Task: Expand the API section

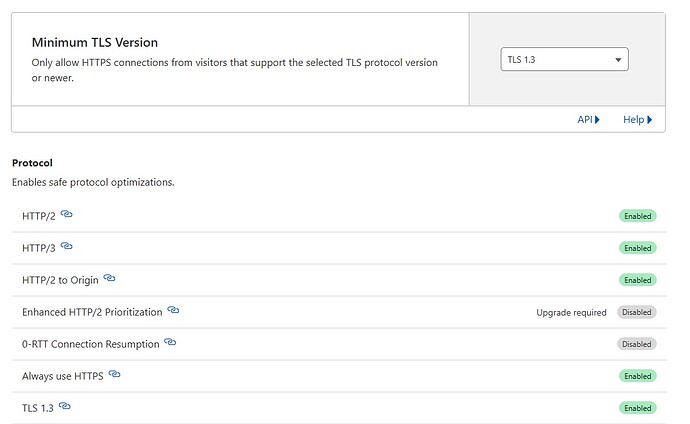Action: [x=588, y=120]
